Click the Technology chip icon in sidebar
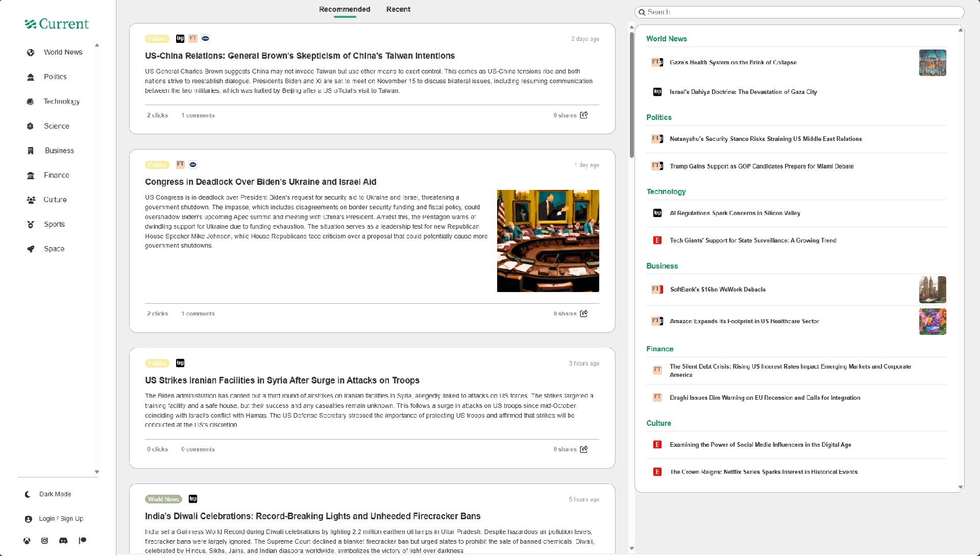Screen dimensions: 980x556 30,102
